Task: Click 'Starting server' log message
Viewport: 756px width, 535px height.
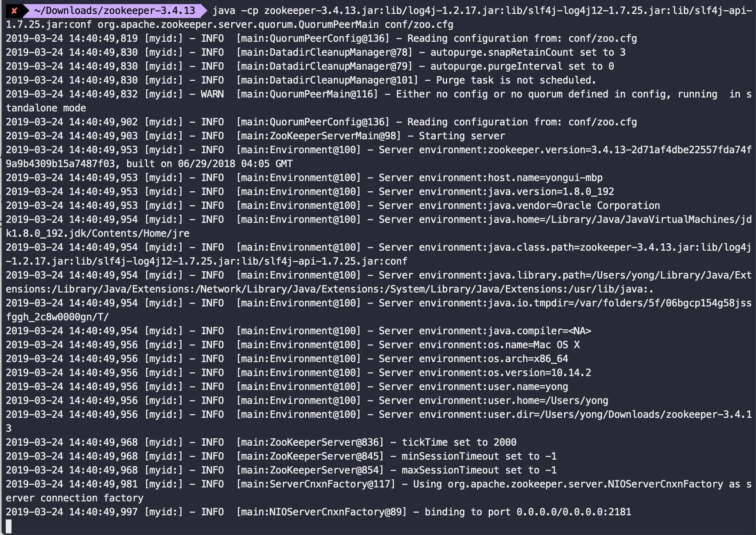Action: [462, 136]
